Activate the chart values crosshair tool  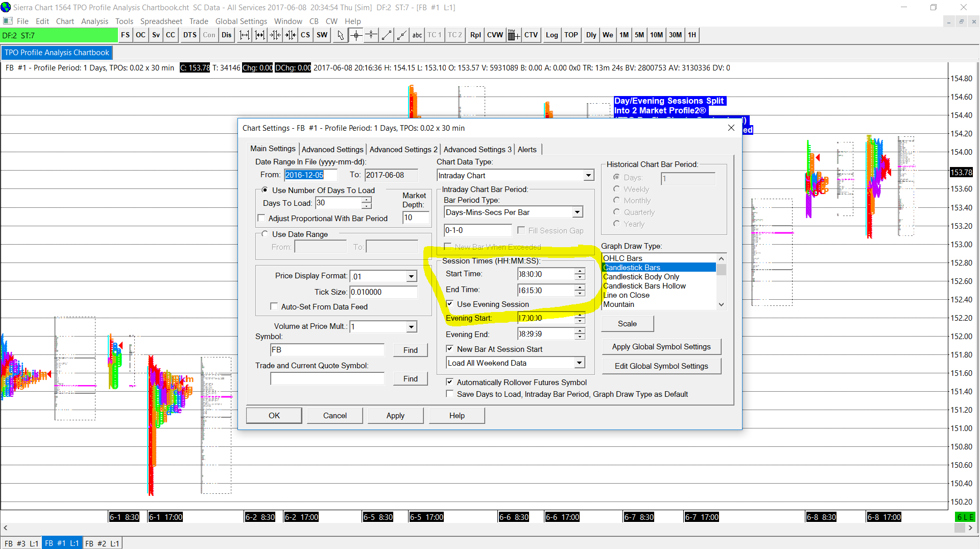[356, 35]
